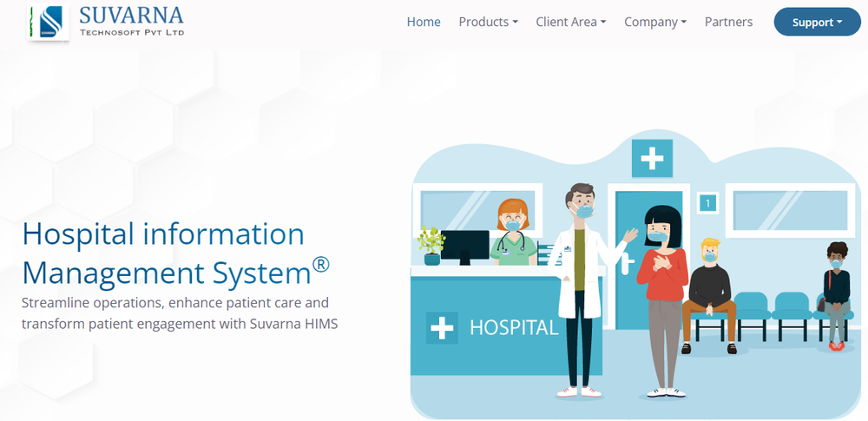Click the white cross icon on the desk
868x421 pixels.
pyautogui.click(x=442, y=328)
